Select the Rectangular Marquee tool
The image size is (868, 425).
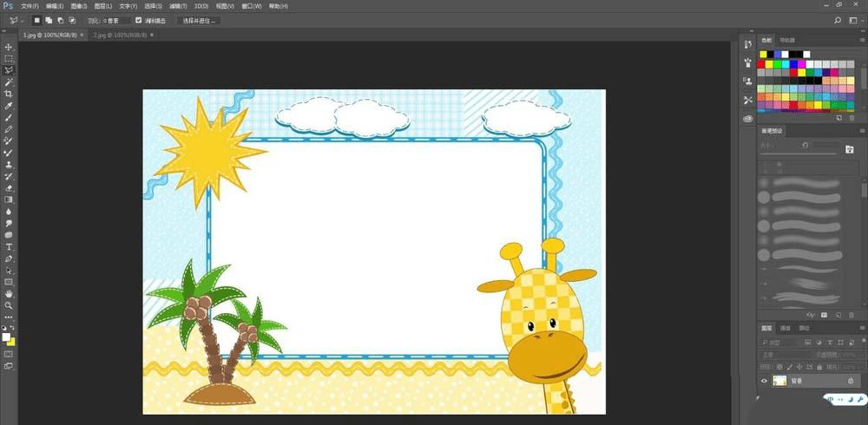click(x=9, y=58)
